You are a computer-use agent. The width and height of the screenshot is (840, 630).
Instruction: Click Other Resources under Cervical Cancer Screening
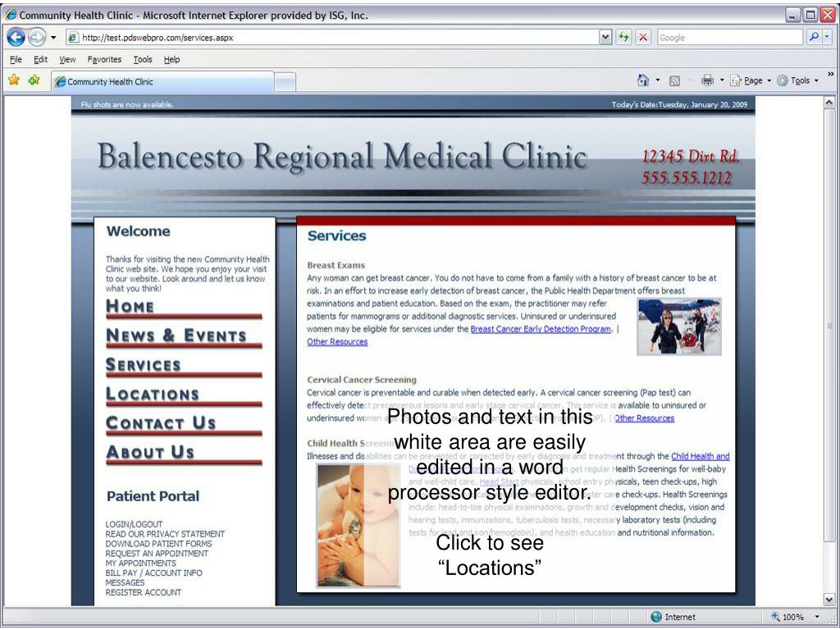pos(645,418)
